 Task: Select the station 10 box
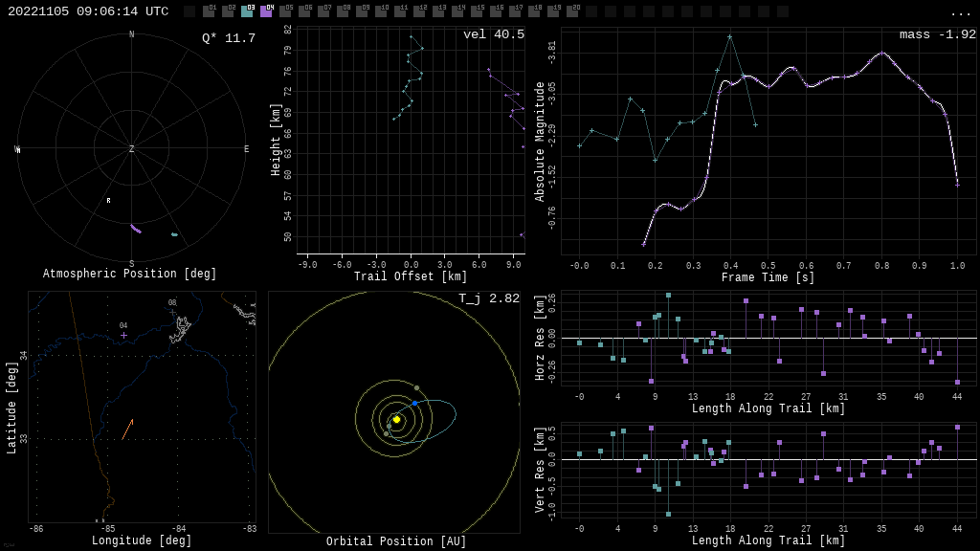click(381, 11)
